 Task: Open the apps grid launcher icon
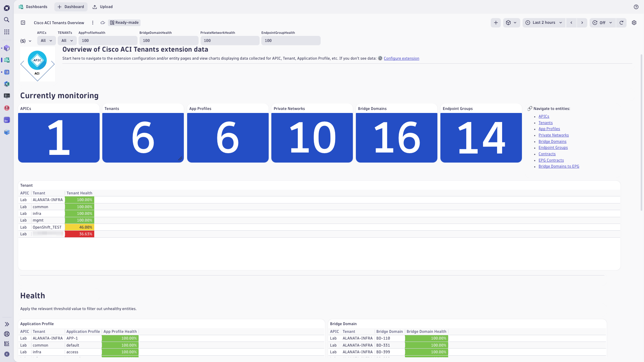(x=6, y=32)
